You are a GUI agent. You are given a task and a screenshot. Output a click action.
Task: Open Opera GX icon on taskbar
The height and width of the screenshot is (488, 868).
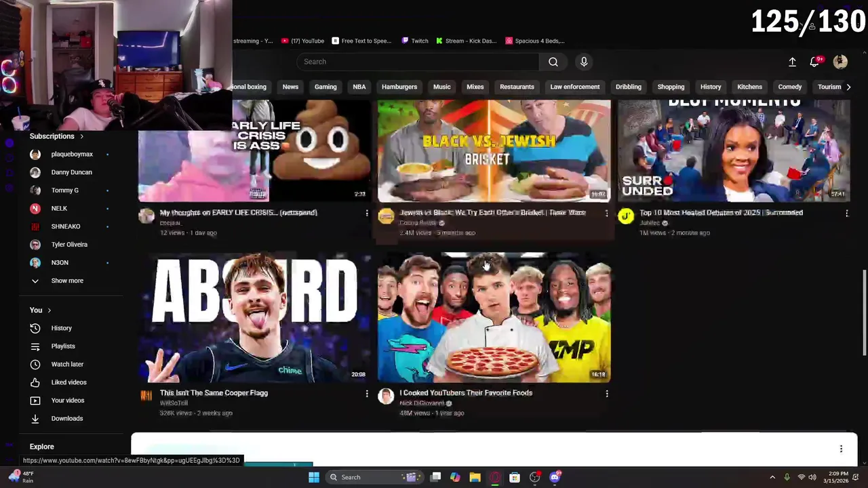(495, 477)
